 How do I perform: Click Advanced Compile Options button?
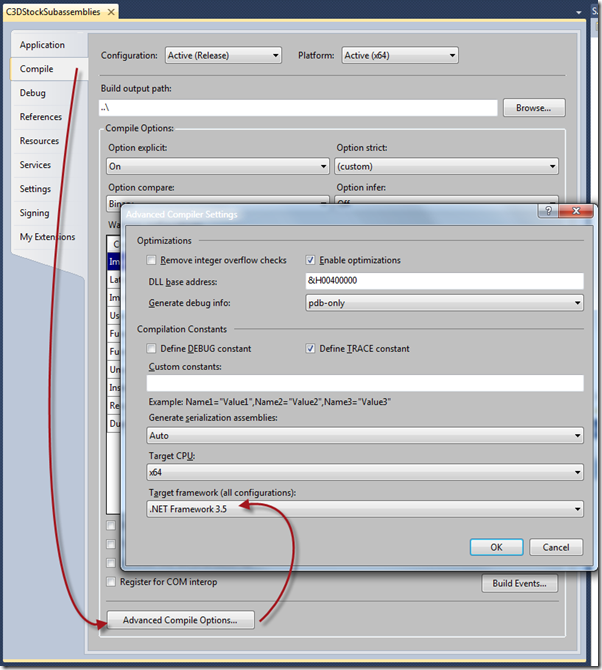point(180,620)
